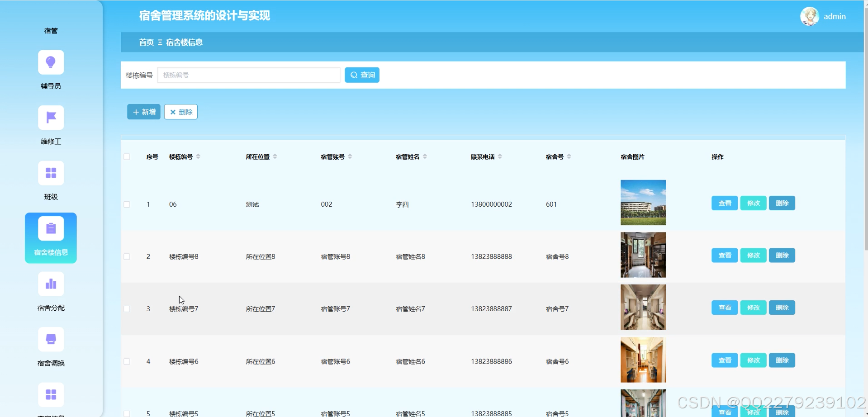Click the magnifier icon in 查询 button

[x=354, y=75]
